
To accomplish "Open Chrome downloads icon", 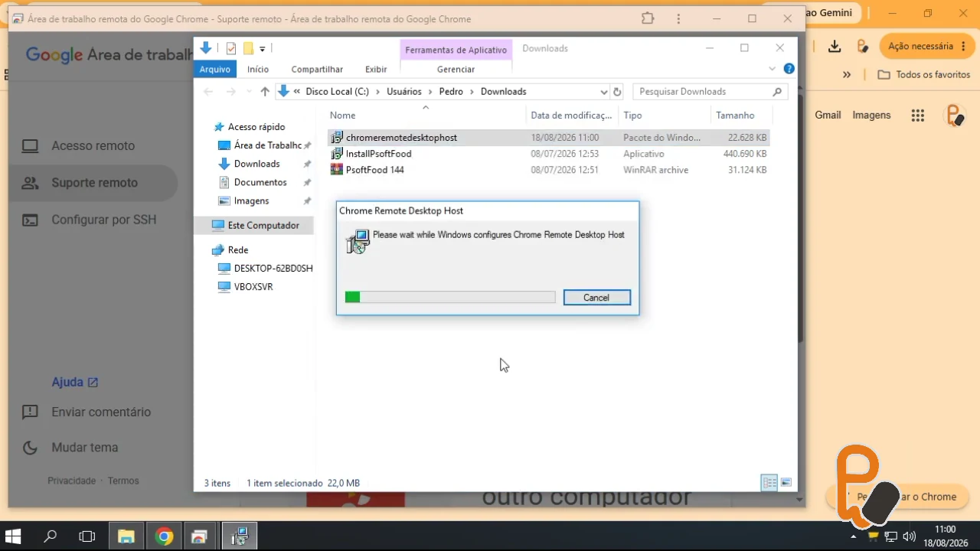I will (x=835, y=46).
